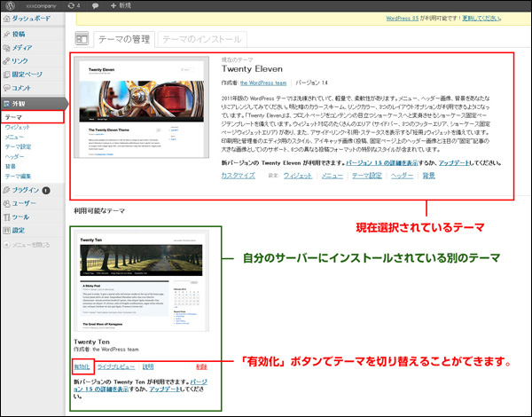Open 設定 (Settings) in the sidebar
The image size is (532, 417).
19,230
